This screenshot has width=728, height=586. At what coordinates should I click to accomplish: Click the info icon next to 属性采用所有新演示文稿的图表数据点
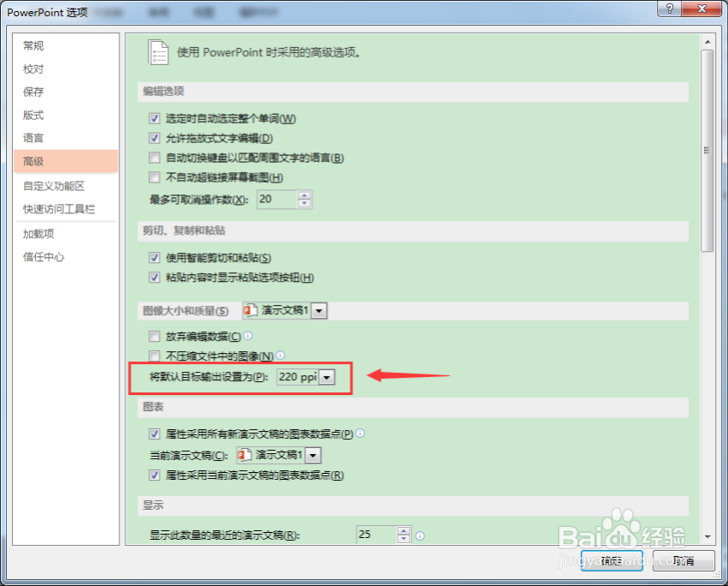(359, 434)
